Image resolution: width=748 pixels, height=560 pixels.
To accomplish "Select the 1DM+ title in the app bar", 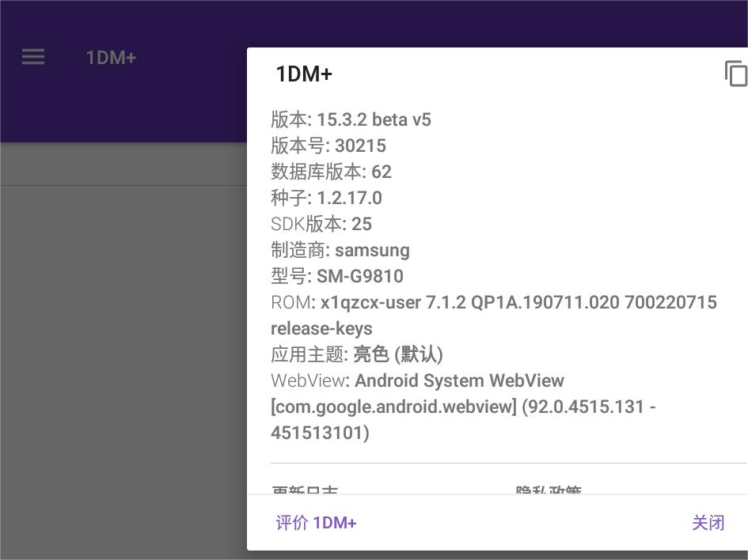I will (x=111, y=58).
